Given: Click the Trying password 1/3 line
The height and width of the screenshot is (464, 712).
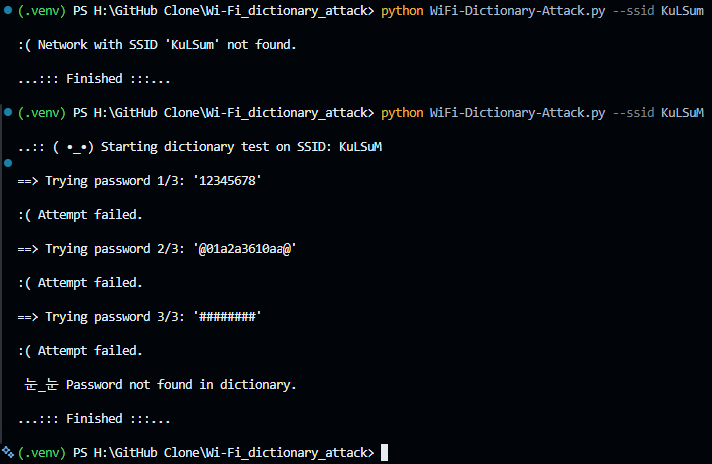Looking at the screenshot, I should pos(139,181).
